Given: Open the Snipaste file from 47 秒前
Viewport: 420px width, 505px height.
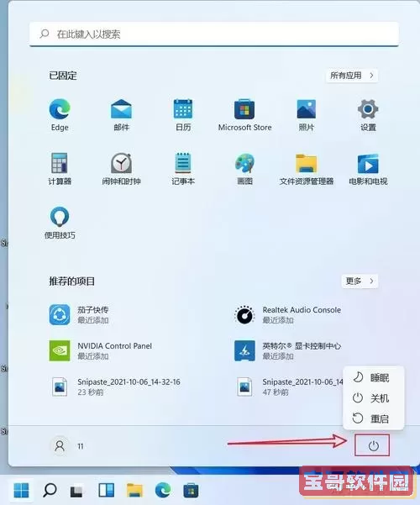Looking at the screenshot, I should [288, 387].
